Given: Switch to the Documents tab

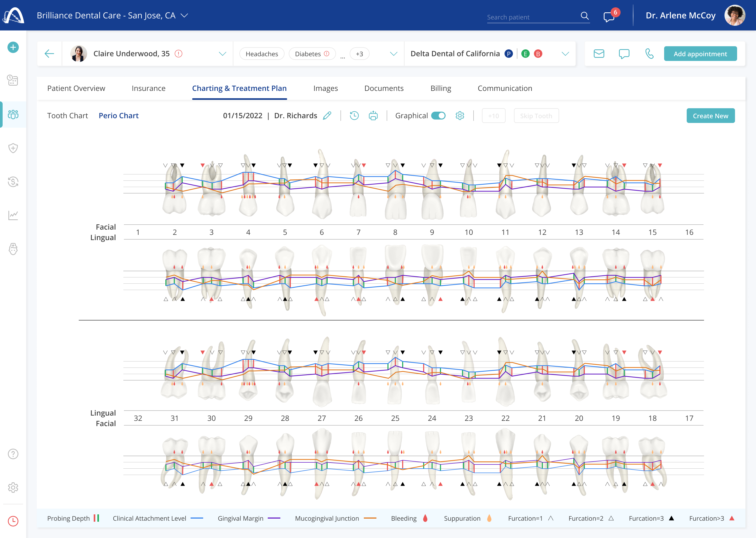Looking at the screenshot, I should click(x=384, y=89).
